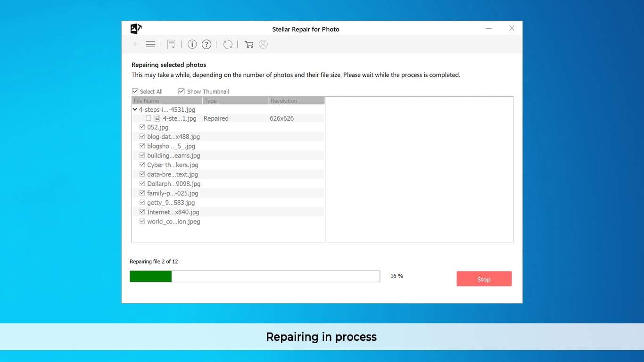Select the blog-dat...x488.jpg file name
Viewport: 644px width, 362px height.
click(x=173, y=137)
